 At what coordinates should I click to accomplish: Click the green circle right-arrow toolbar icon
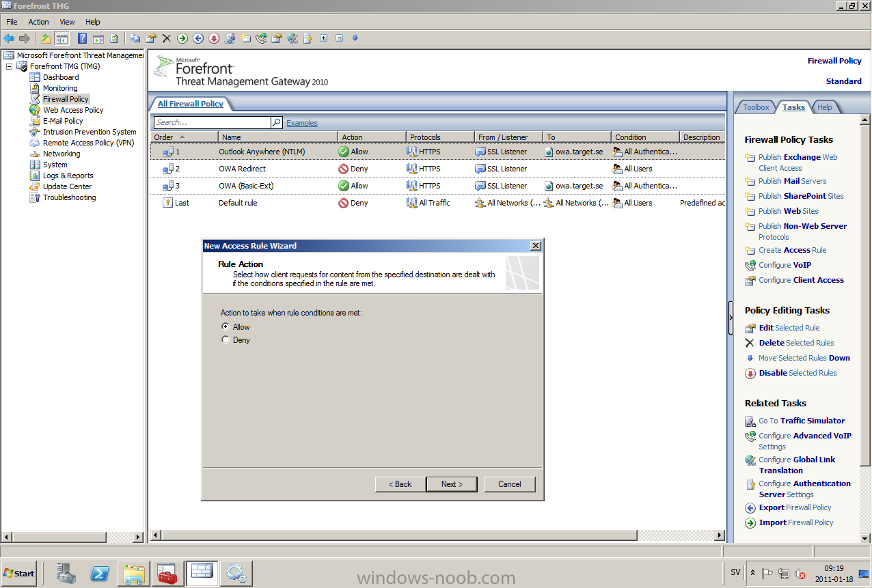[182, 38]
